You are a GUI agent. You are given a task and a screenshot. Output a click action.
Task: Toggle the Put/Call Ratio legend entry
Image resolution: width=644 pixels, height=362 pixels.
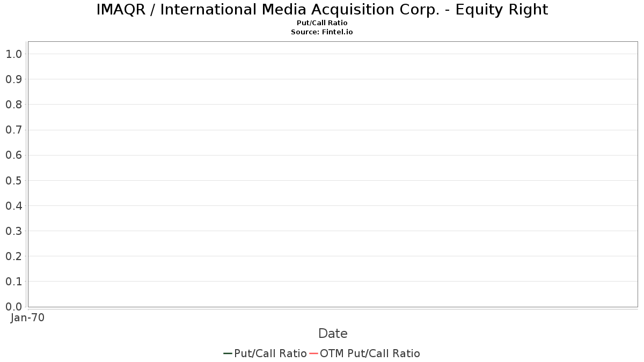[x=265, y=353]
